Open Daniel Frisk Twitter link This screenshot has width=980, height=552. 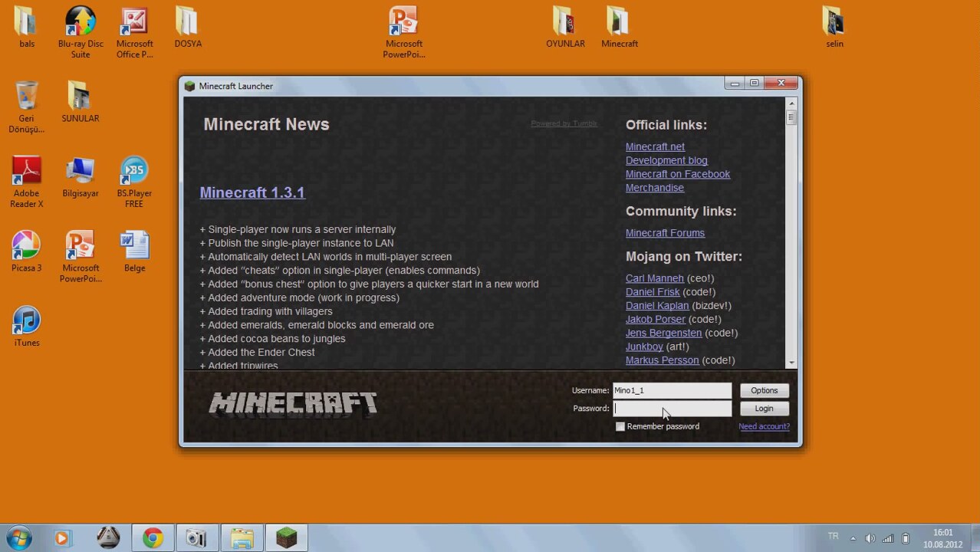click(653, 292)
